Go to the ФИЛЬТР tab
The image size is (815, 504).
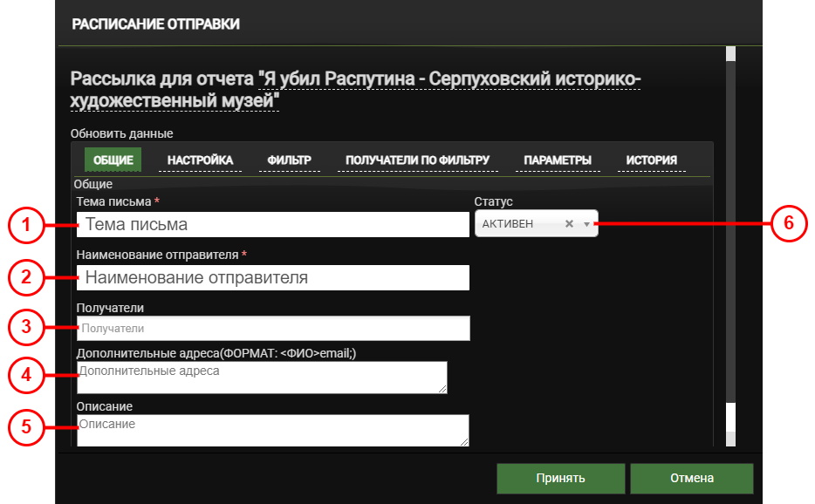coord(289,160)
